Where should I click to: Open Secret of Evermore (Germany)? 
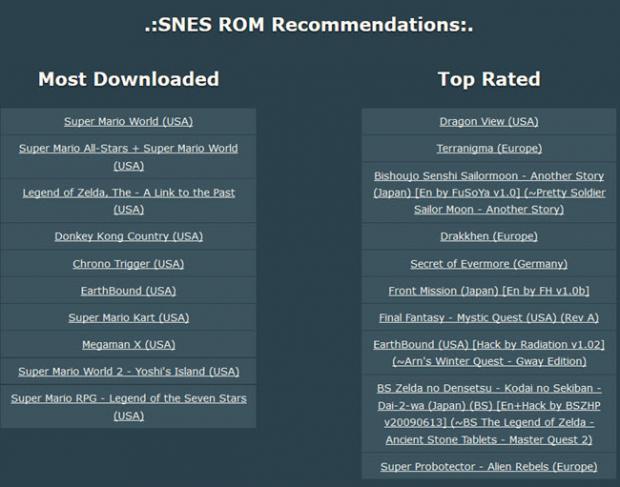pyautogui.click(x=489, y=264)
